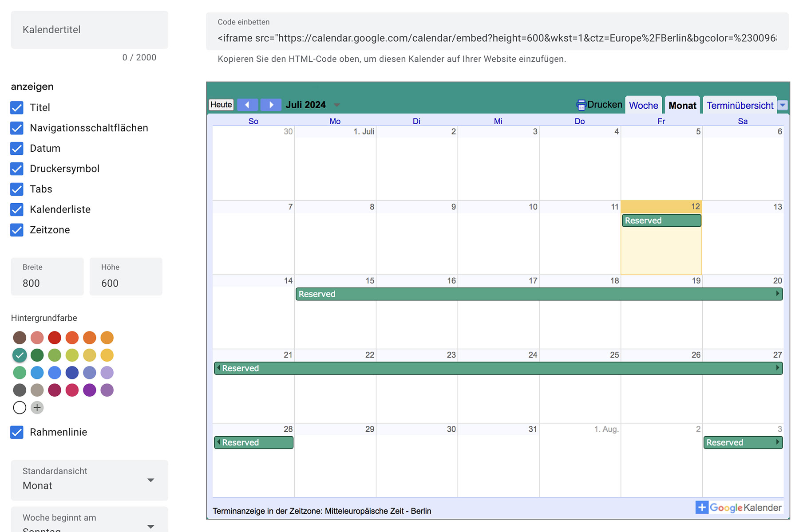Open Reserved event starting July 15
Screen dimensions: 799x532
[x=539, y=294]
